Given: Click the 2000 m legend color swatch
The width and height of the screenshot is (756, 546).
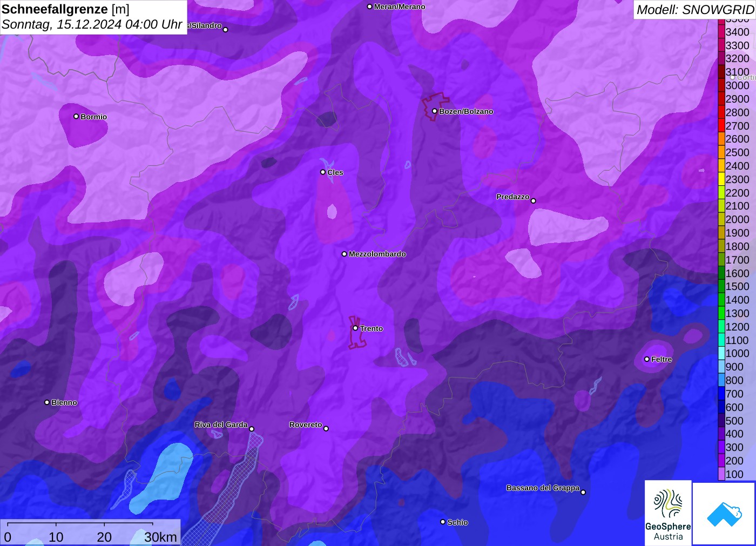Looking at the screenshot, I should [x=721, y=219].
